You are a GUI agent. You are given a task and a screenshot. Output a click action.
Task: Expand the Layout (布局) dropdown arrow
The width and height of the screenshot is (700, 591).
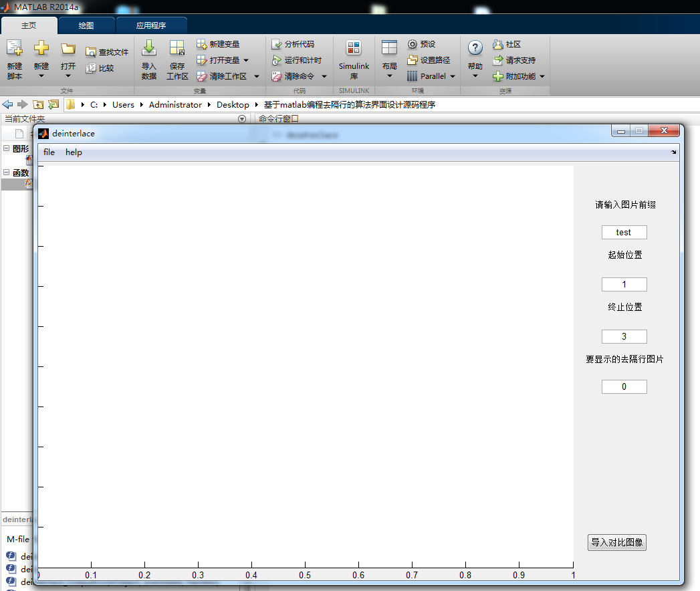tap(389, 76)
